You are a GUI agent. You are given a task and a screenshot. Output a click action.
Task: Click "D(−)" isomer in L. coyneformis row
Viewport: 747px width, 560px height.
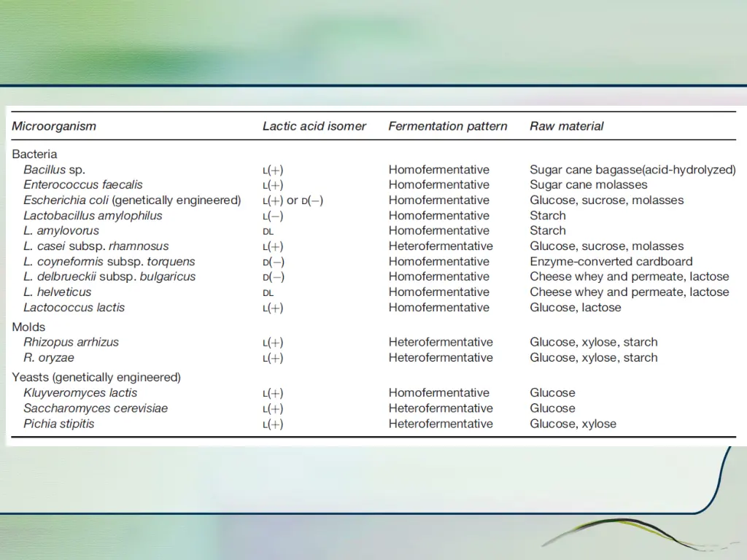274,262
